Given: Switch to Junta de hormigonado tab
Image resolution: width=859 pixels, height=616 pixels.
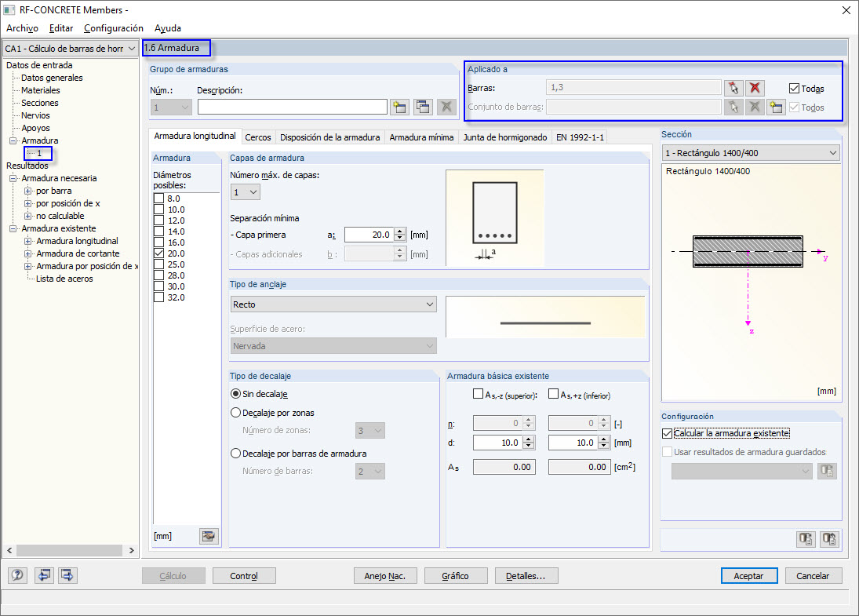Looking at the screenshot, I should 505,137.
